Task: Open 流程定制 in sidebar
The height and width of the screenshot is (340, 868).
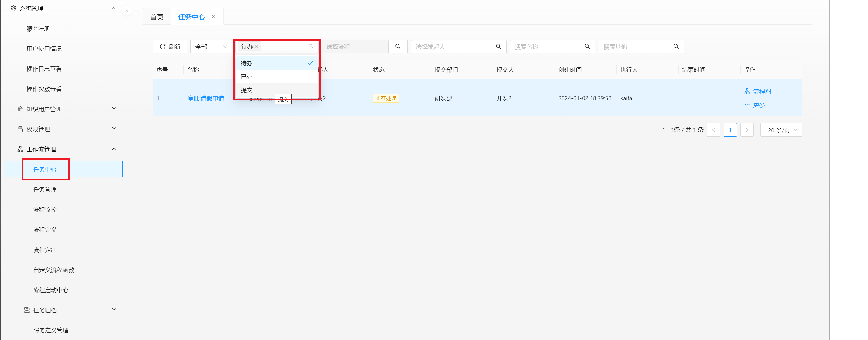Action: (45, 250)
